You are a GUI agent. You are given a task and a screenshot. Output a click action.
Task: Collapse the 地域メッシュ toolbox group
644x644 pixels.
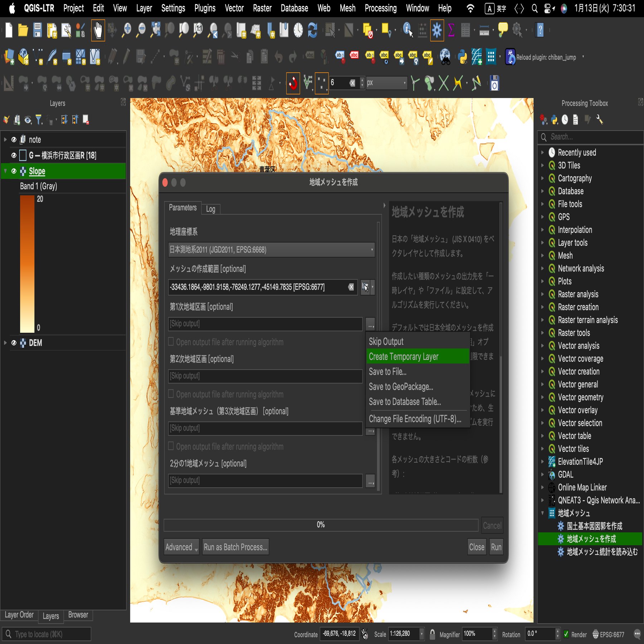coord(542,513)
